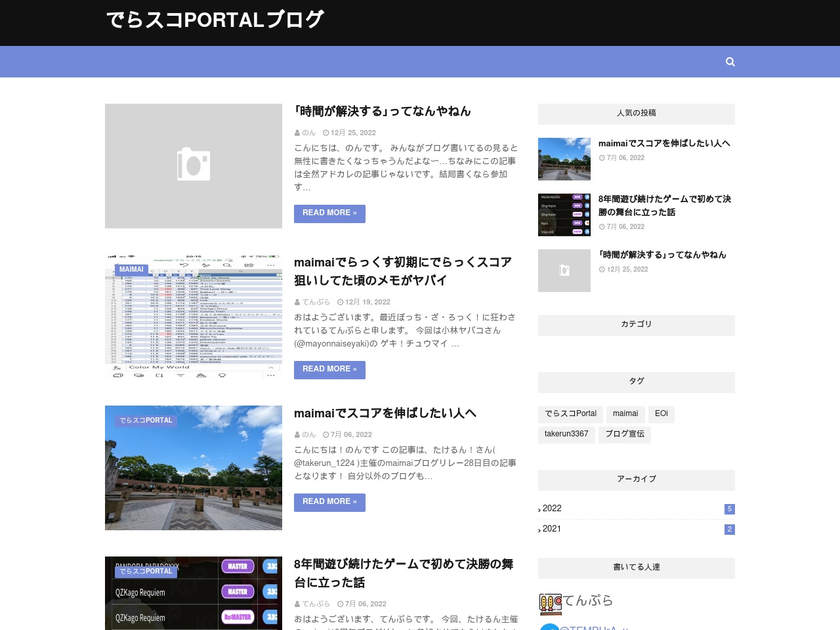This screenshot has height=630, width=840.
Task: Expand the 2021 archive chevron
Action: click(x=539, y=530)
